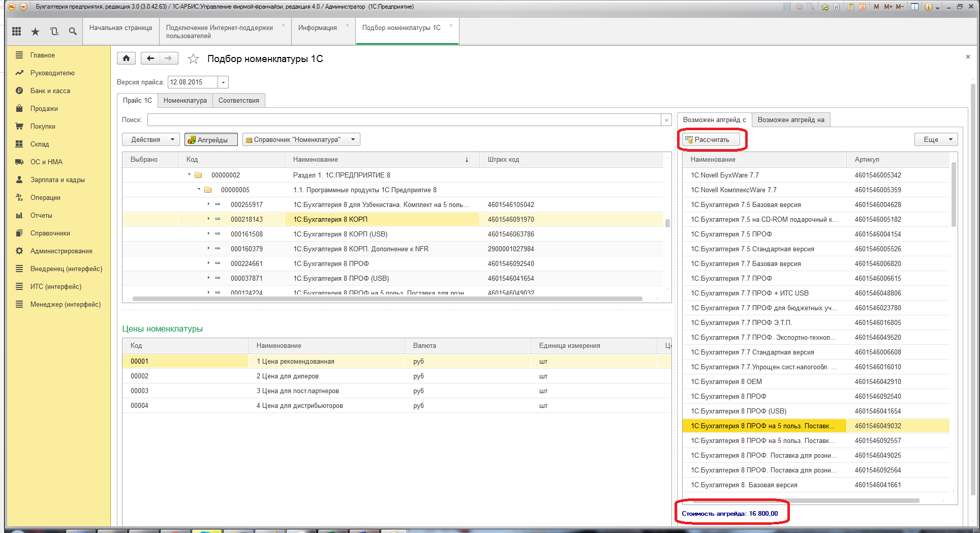Open the calculator in the title bar

pos(850,7)
